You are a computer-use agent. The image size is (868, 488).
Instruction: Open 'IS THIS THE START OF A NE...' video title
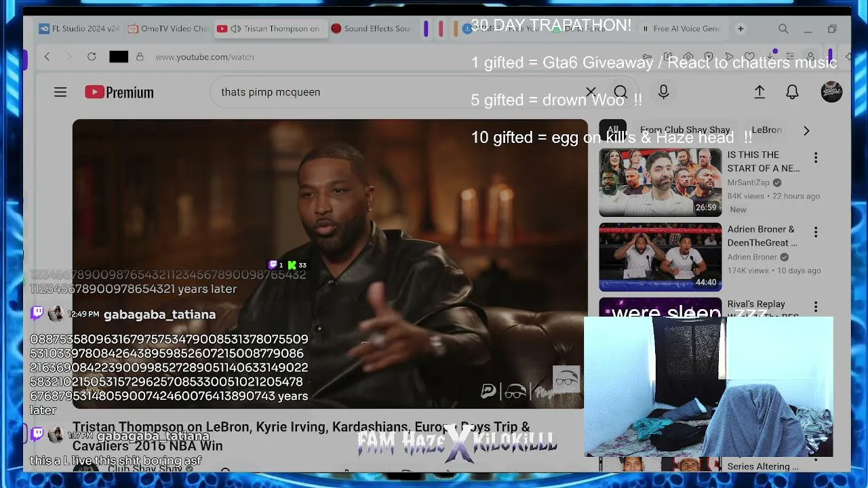pyautogui.click(x=764, y=161)
